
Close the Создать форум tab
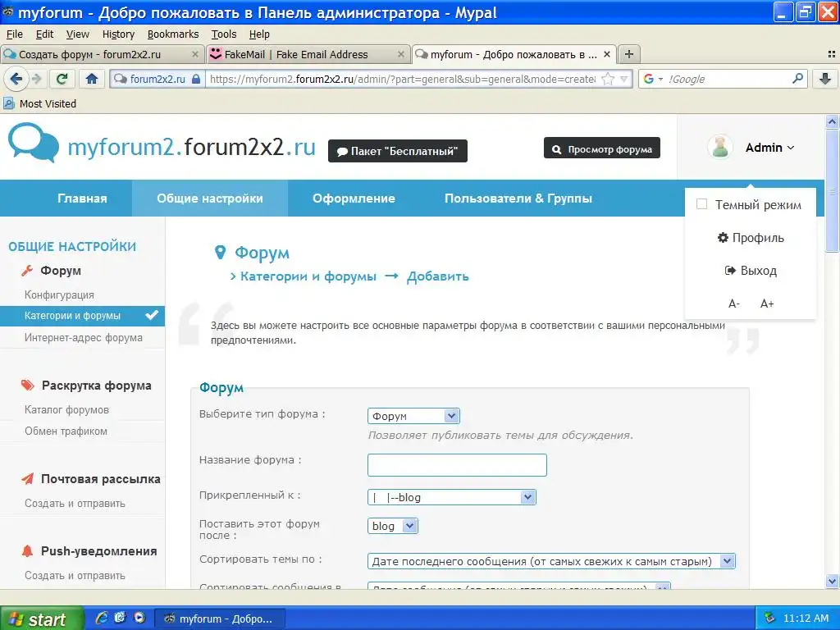[195, 54]
